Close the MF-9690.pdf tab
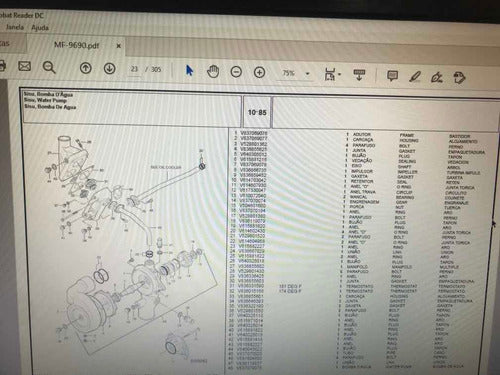Image resolution: width=500 pixels, height=375 pixels. pos(118,46)
